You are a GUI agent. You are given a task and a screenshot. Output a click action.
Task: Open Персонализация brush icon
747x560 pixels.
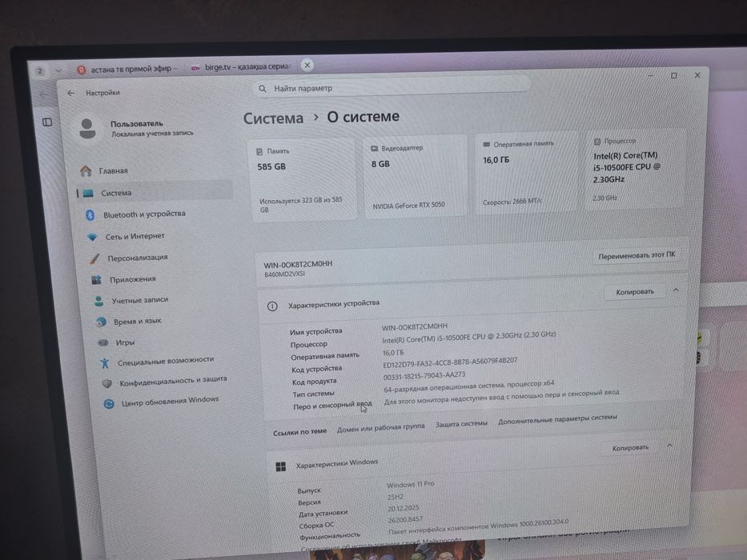(x=94, y=258)
